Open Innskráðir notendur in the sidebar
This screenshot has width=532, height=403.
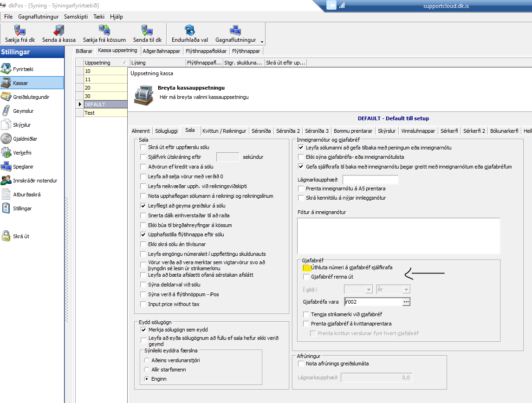(x=35, y=181)
